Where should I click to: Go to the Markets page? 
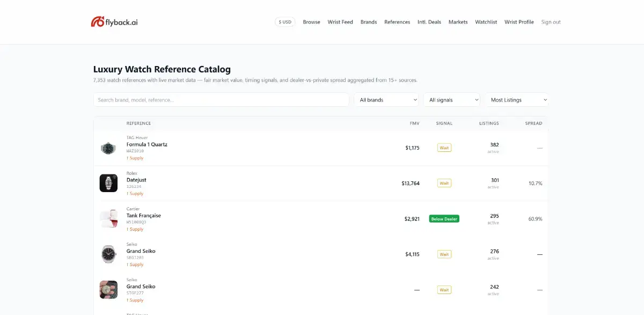point(458,22)
